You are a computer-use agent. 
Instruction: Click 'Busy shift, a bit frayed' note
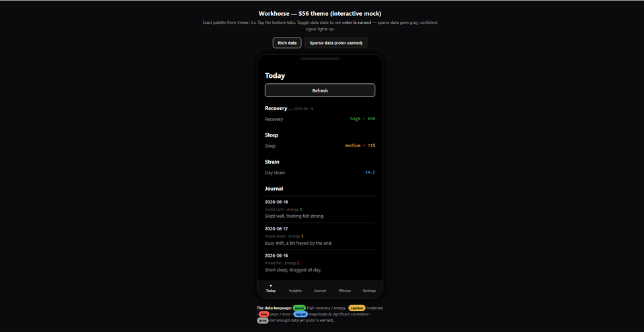click(x=299, y=243)
